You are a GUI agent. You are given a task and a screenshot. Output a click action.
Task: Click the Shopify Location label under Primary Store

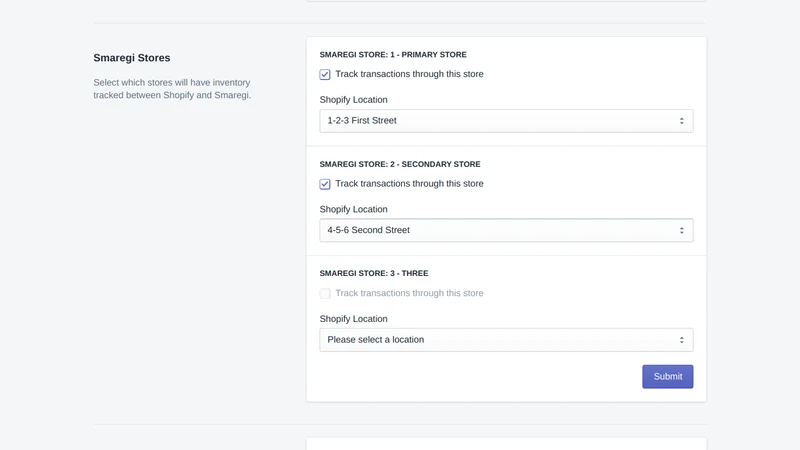pyautogui.click(x=354, y=99)
